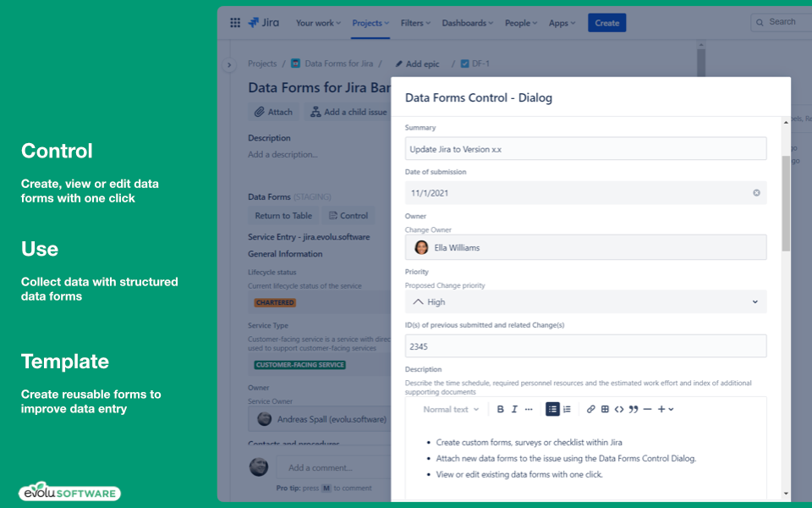
Task: Click the DF-1 issue type icon
Action: point(464,63)
